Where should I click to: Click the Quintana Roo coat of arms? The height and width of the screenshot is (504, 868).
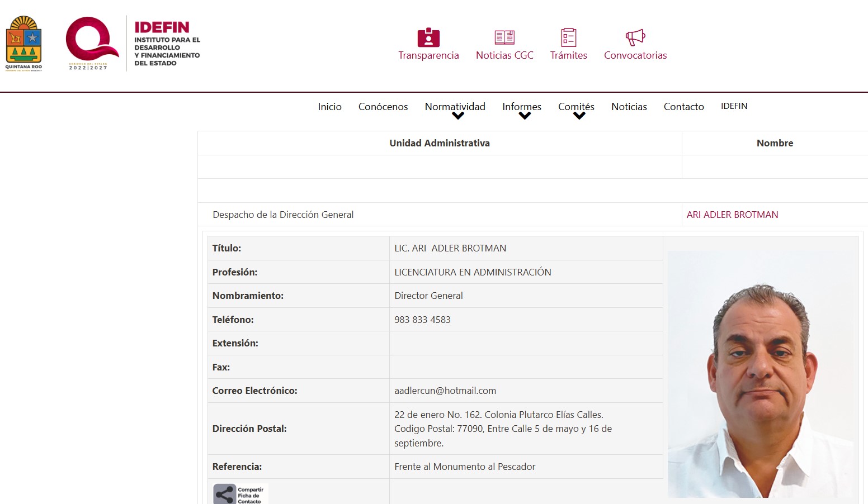pos(23,43)
